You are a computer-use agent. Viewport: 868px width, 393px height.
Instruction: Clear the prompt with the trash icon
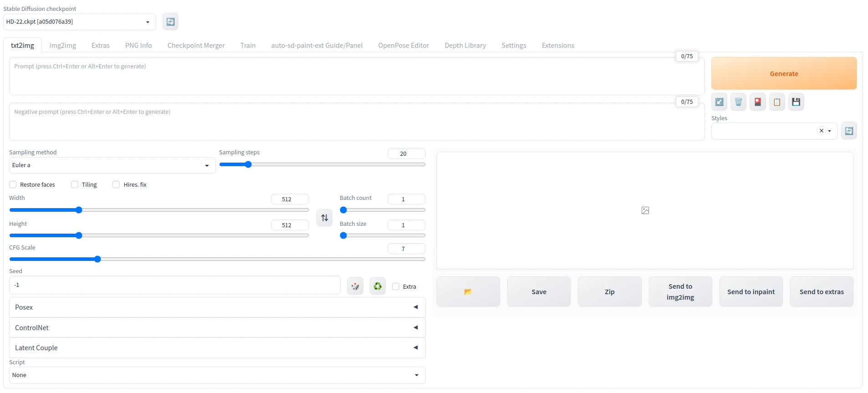738,102
